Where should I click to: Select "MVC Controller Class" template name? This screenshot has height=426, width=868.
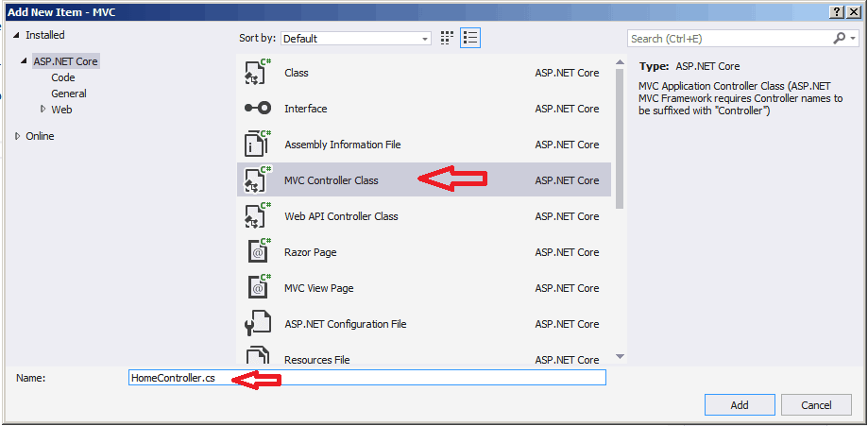[331, 180]
